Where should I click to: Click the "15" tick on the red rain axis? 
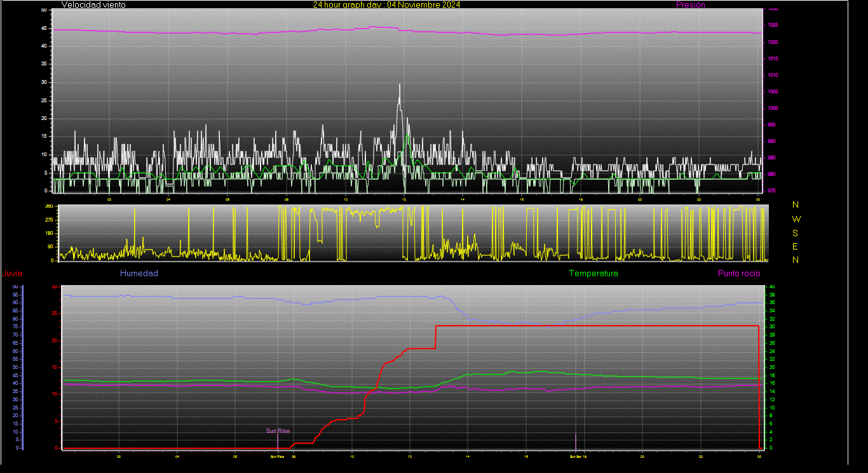click(x=54, y=368)
